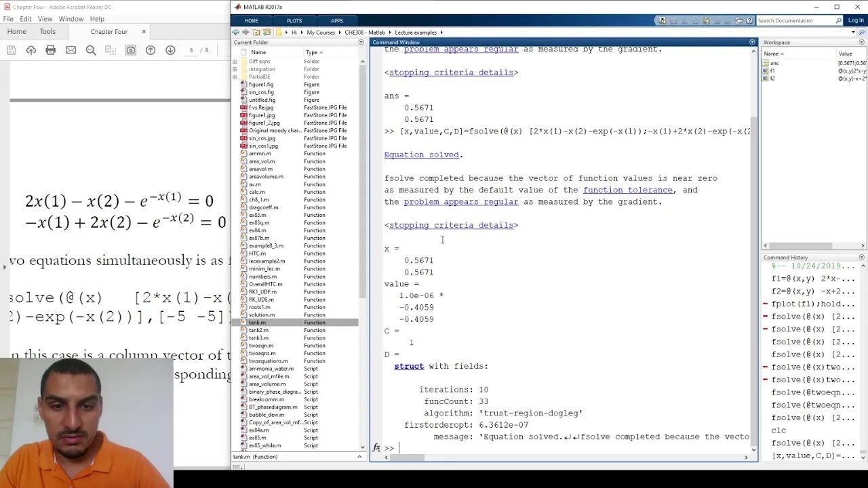Expand the Diff eqns folder node
This screenshot has width=868, height=488.
coord(235,62)
